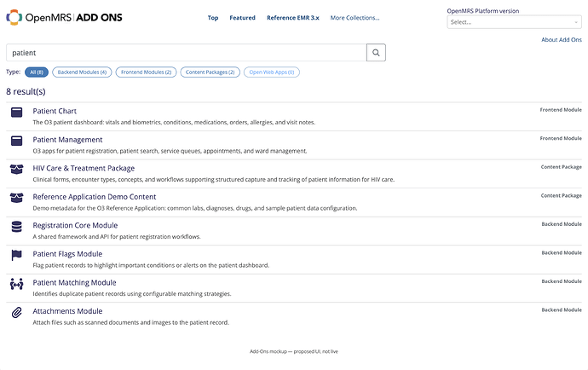Viewport: 588px width, 370px height.
Task: Click the magnifier search button
Action: [376, 53]
